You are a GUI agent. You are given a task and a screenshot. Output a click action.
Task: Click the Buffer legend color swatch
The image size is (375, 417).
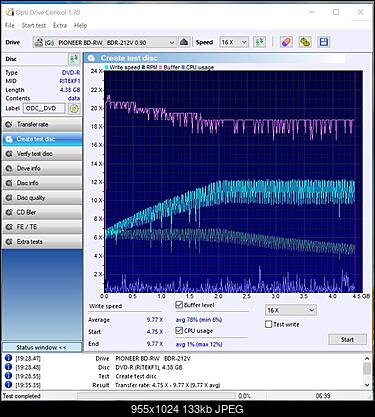click(x=161, y=67)
